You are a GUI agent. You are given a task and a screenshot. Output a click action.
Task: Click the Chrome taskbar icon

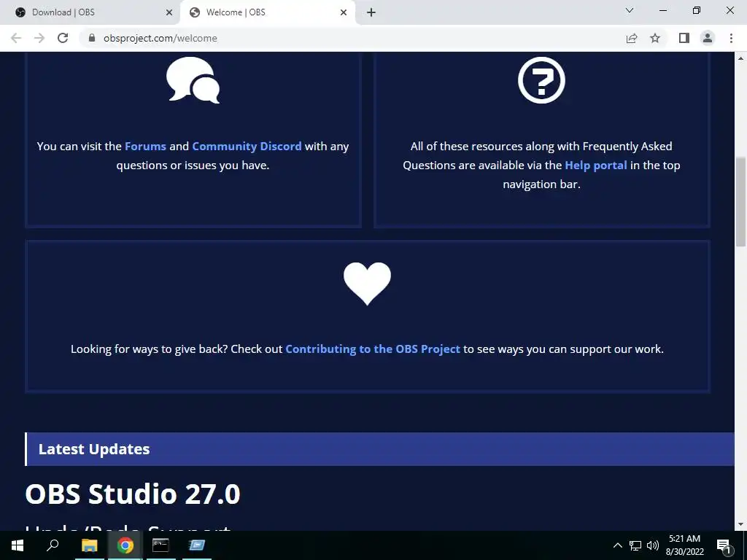tap(125, 545)
